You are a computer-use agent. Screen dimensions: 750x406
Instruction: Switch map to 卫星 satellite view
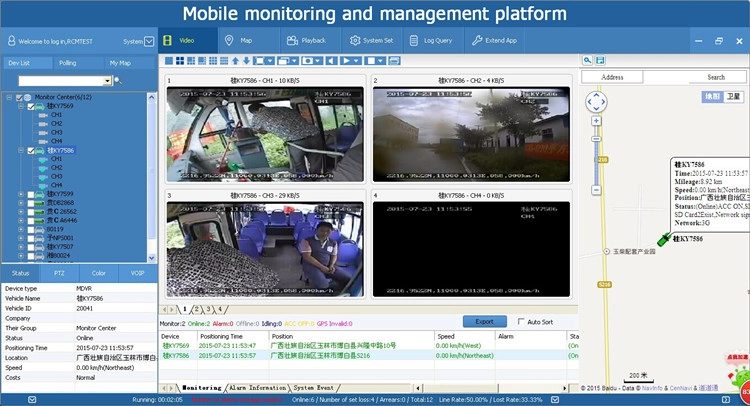pyautogui.click(x=733, y=96)
